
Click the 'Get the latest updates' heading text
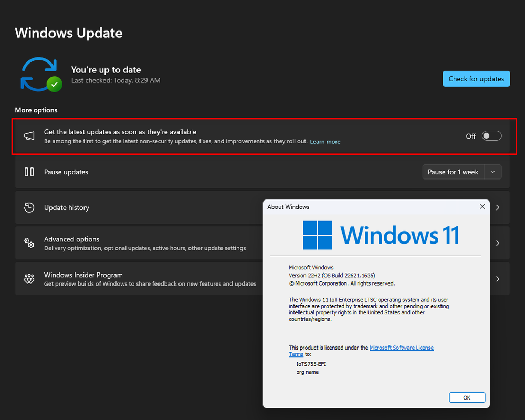(120, 132)
